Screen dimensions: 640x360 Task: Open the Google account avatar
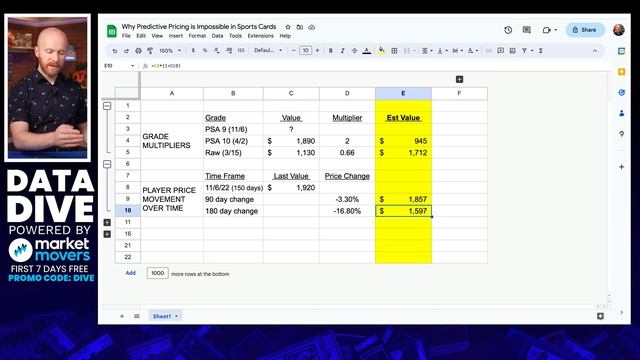[619, 30]
